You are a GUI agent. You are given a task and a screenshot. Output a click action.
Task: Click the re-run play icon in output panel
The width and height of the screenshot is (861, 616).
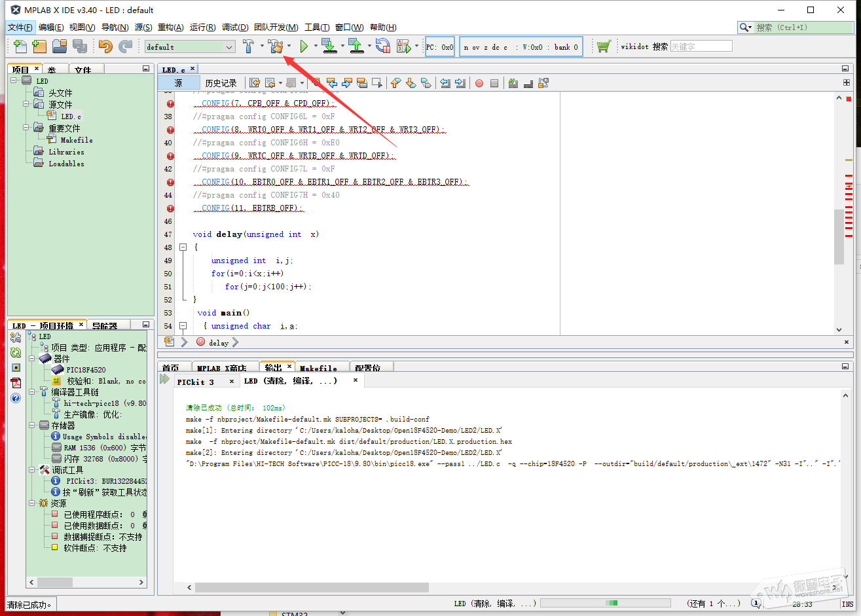[x=164, y=379]
